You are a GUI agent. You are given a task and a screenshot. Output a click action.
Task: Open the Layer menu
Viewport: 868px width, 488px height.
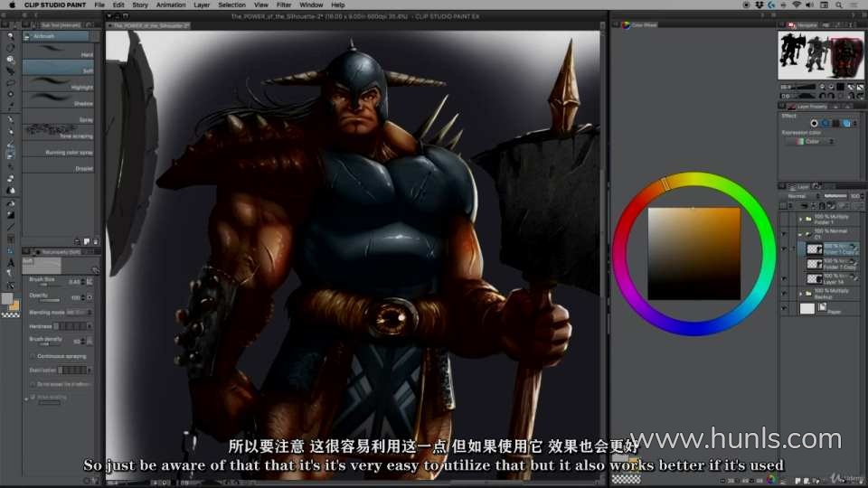pos(202,5)
